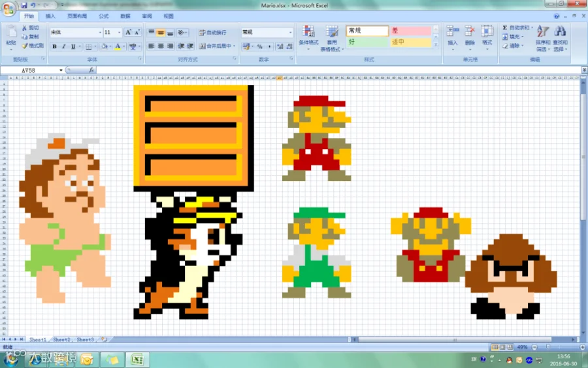Click the insert function fx icon
Viewport: 588px width, 368px height.
click(x=91, y=70)
